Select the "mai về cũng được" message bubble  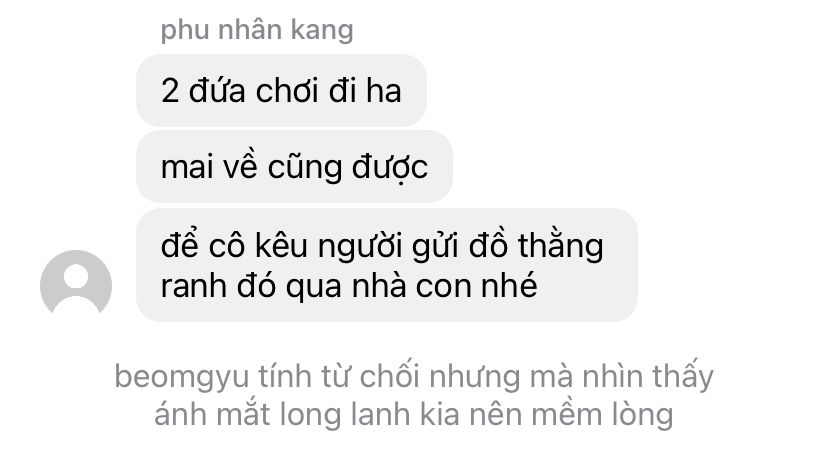294,167
